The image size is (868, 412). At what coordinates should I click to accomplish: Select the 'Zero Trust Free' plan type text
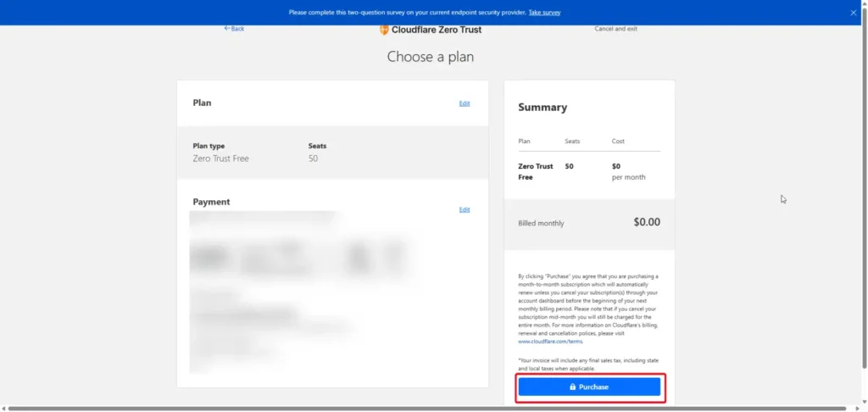tap(221, 159)
